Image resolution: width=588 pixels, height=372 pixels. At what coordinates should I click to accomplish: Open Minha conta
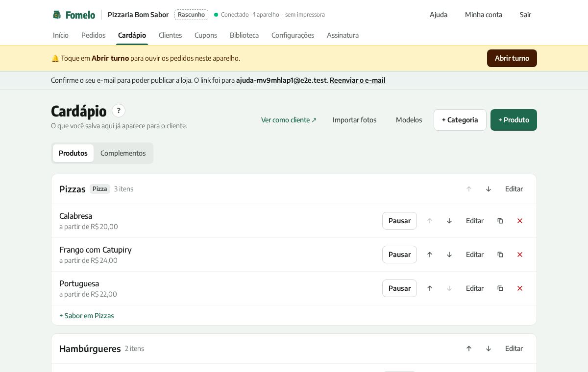click(x=484, y=15)
